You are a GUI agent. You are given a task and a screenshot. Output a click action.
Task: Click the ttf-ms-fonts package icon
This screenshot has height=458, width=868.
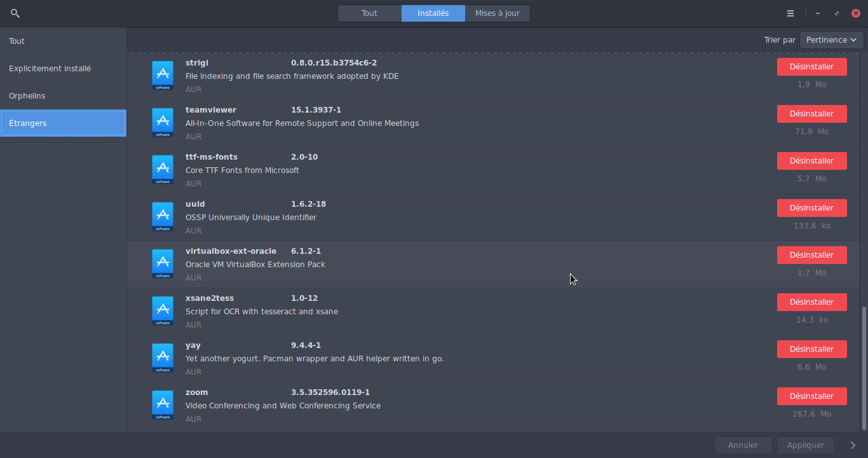coord(163,170)
